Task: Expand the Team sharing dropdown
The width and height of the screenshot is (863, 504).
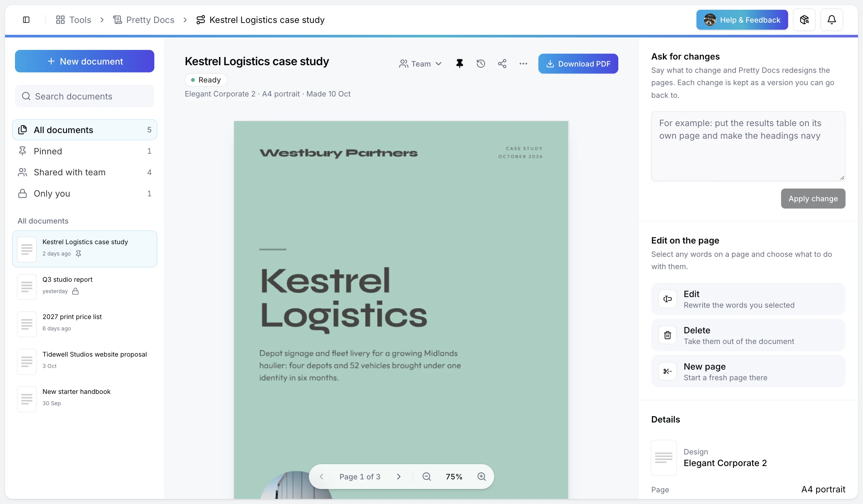Action: click(420, 64)
